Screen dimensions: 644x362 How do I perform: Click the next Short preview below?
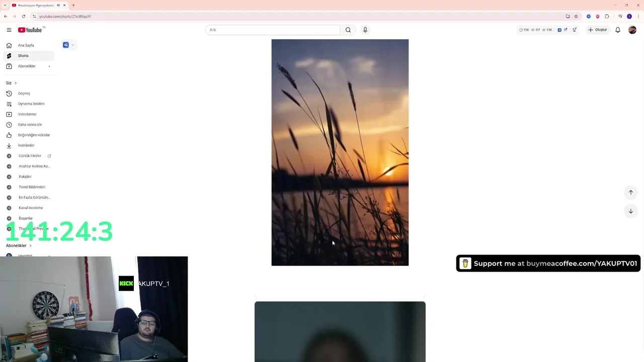(x=340, y=331)
